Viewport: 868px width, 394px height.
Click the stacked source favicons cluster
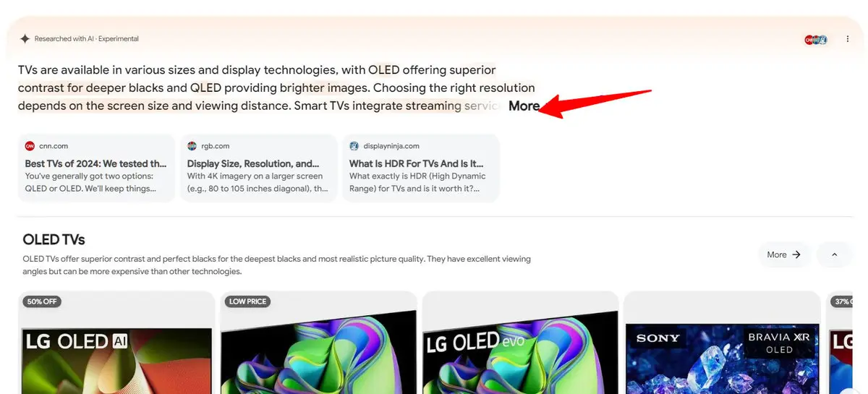click(816, 40)
